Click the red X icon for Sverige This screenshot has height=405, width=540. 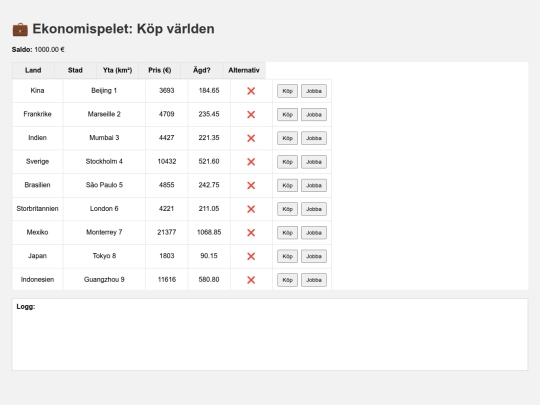(x=251, y=162)
